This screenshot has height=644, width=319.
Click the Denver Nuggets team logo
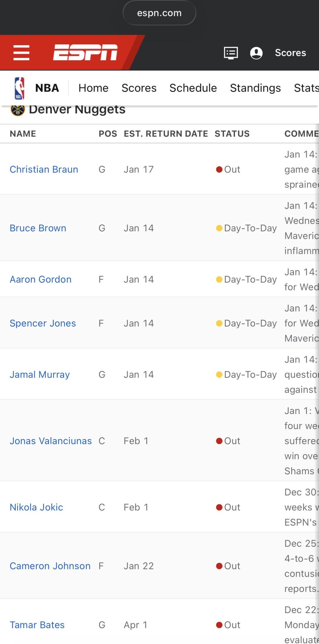click(18, 110)
